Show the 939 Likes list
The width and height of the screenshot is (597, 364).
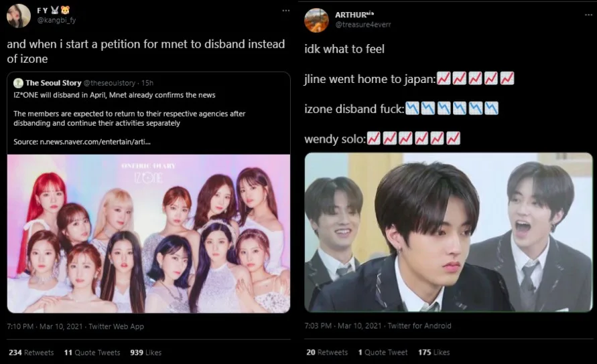click(146, 353)
